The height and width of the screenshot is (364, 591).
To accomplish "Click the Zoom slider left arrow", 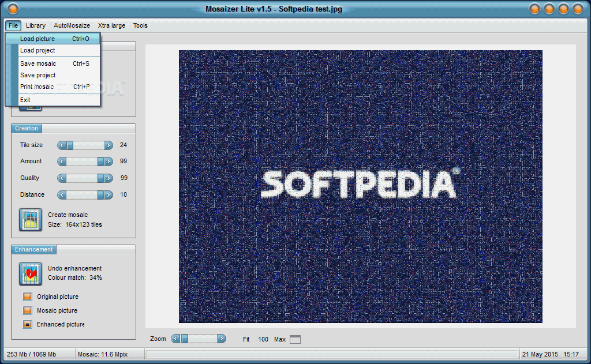I will 175,339.
